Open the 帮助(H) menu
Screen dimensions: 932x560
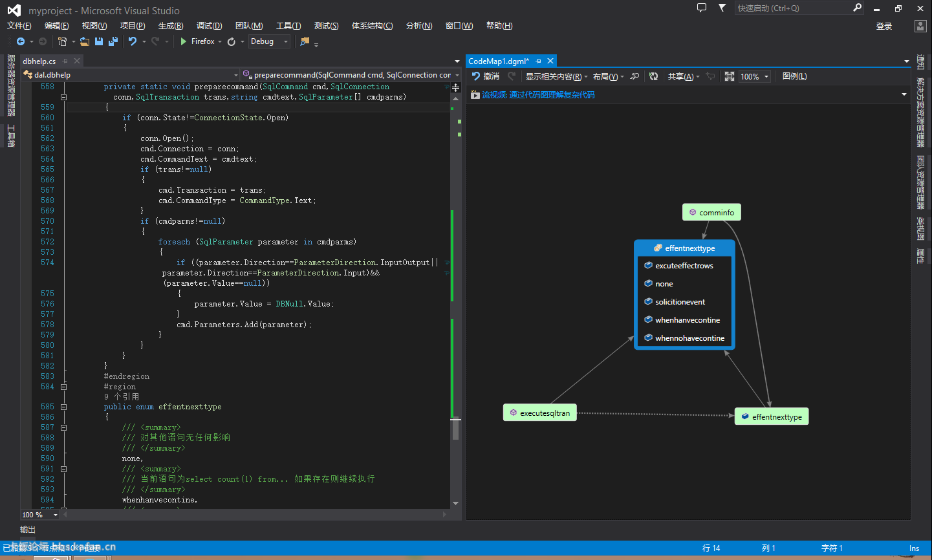coord(499,26)
